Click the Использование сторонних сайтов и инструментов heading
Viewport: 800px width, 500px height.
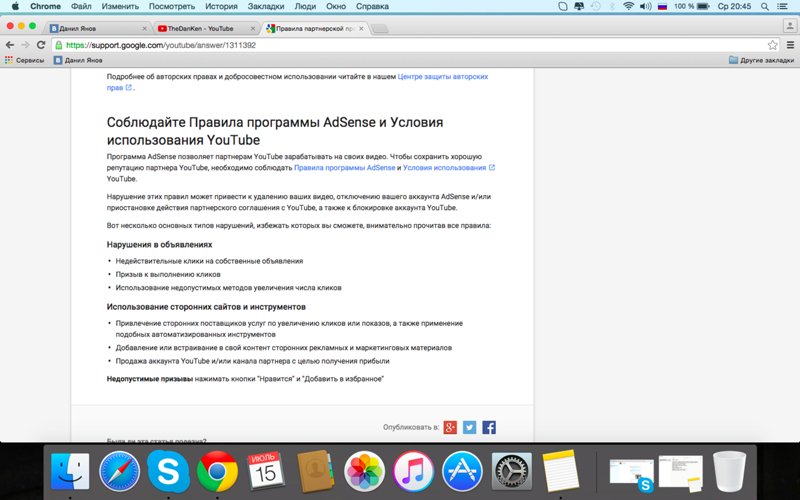pyautogui.click(x=206, y=307)
